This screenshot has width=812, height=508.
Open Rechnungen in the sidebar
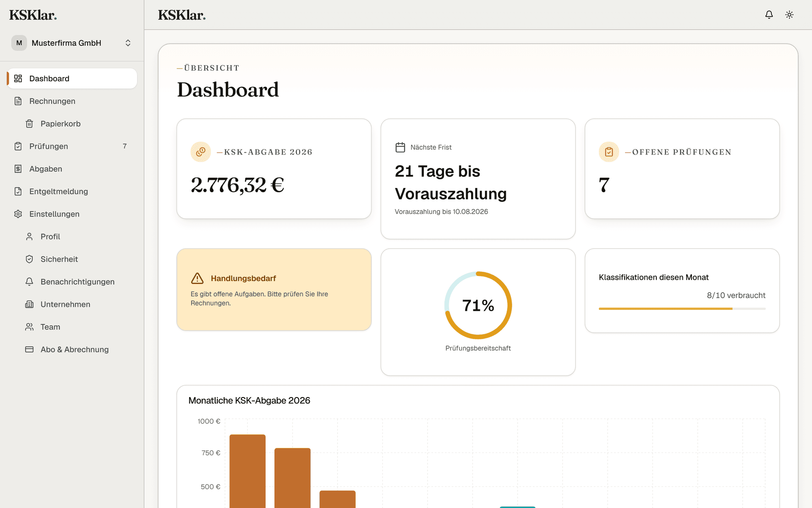72,101
